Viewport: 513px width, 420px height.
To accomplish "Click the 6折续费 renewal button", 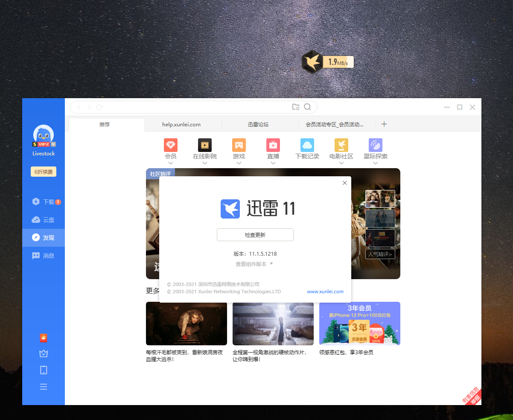I will click(x=44, y=172).
